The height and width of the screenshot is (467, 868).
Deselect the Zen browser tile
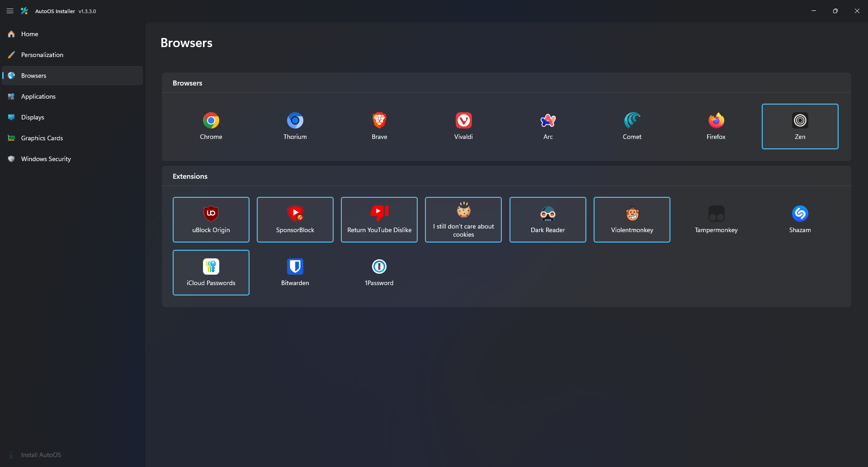(x=800, y=126)
